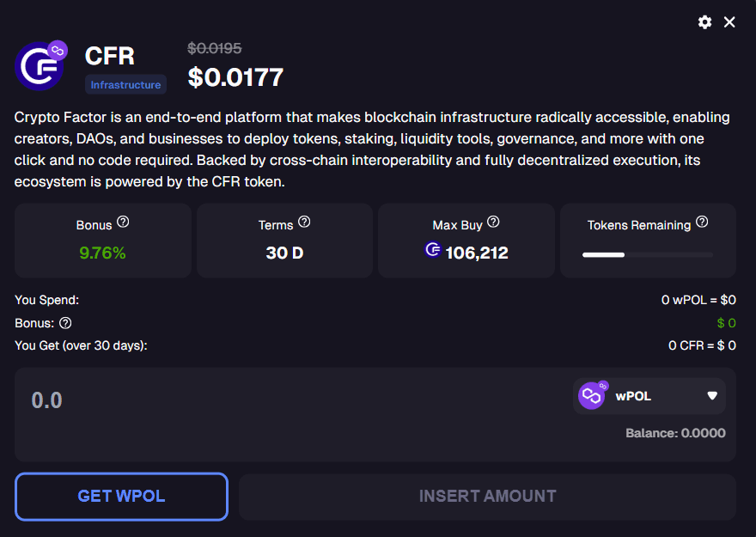Viewport: 756px width, 537px height.
Task: Click the Terms help question icon
Action: [x=304, y=223]
